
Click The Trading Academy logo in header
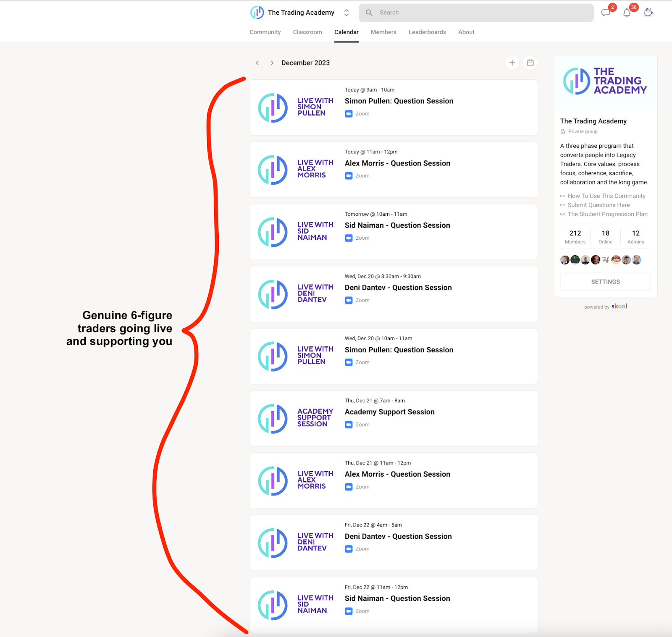pyautogui.click(x=257, y=13)
